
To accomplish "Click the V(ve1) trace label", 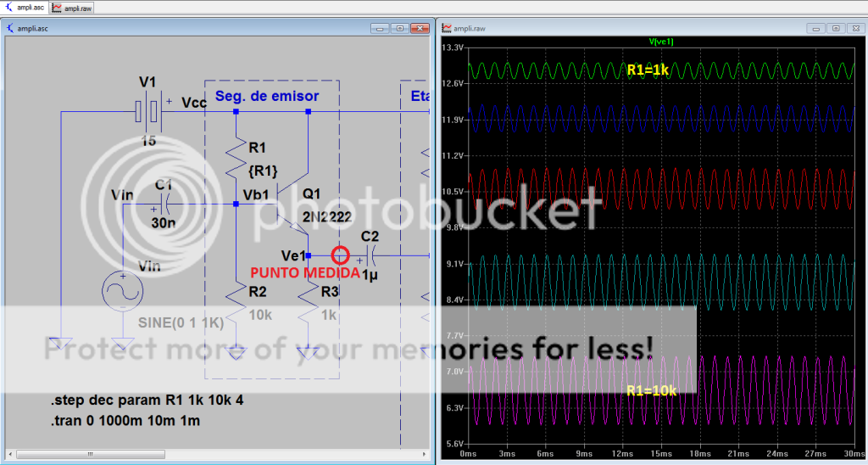I will pos(661,42).
